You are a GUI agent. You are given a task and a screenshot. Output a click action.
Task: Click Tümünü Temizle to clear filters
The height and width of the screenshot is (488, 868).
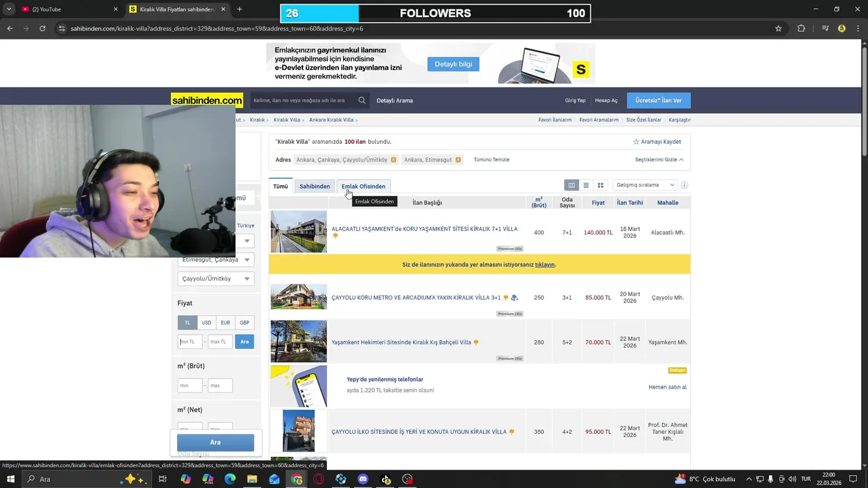[x=492, y=160]
